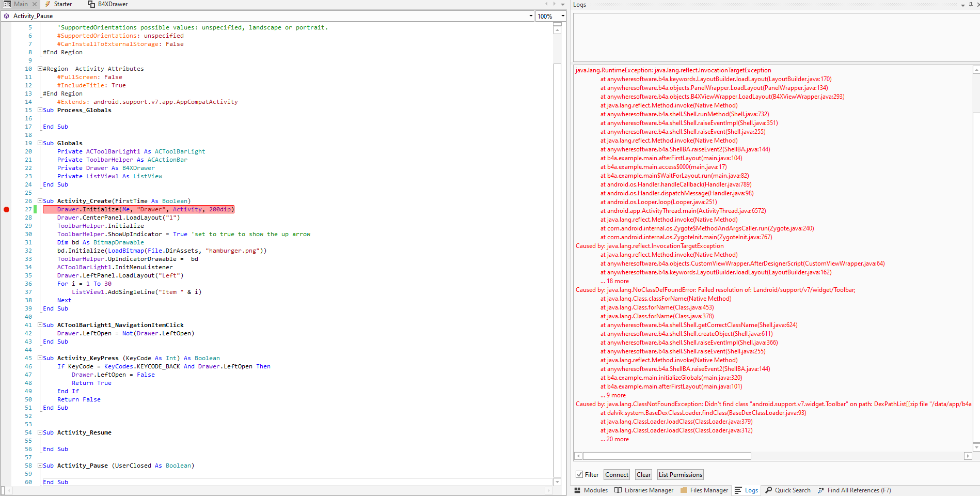Click the Find All References icon
The height and width of the screenshot is (496, 980).
pyautogui.click(x=821, y=490)
